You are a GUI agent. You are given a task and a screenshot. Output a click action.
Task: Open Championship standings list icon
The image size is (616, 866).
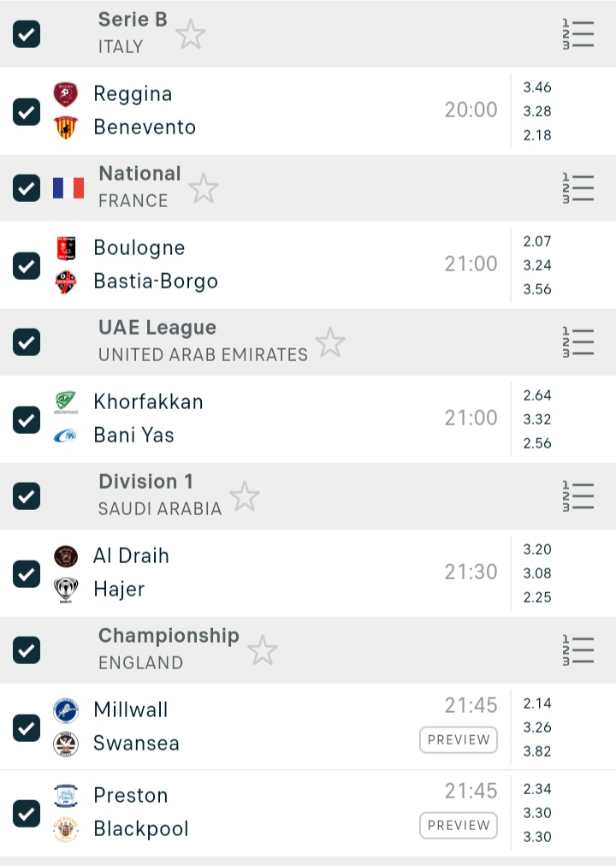pos(578,650)
